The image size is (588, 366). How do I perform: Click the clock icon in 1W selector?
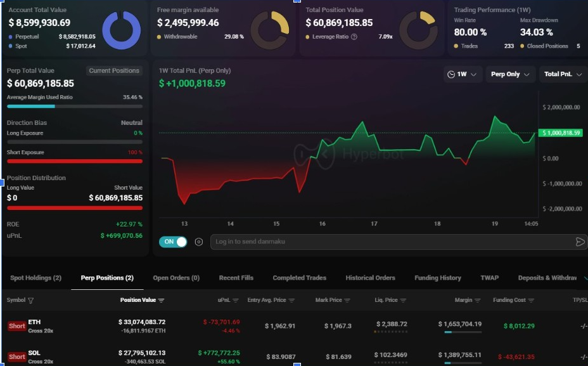[x=451, y=74]
